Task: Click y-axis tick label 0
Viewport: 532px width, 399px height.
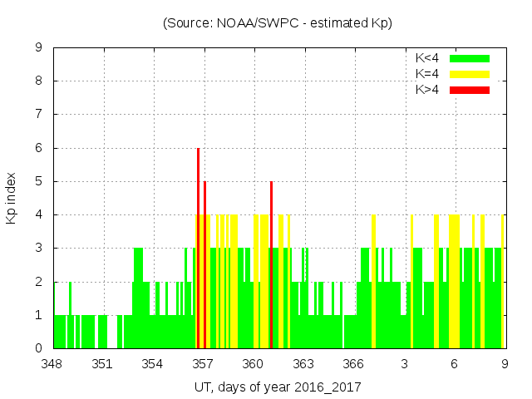Action: [x=39, y=348]
